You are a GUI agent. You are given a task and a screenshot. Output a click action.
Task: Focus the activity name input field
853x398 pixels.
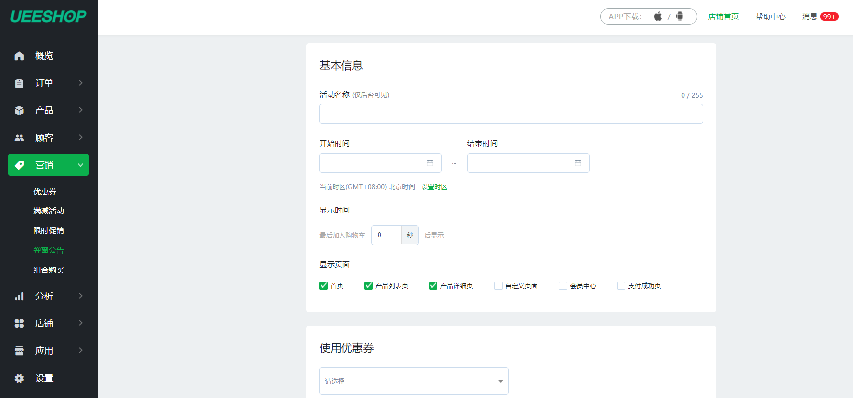[511, 114]
